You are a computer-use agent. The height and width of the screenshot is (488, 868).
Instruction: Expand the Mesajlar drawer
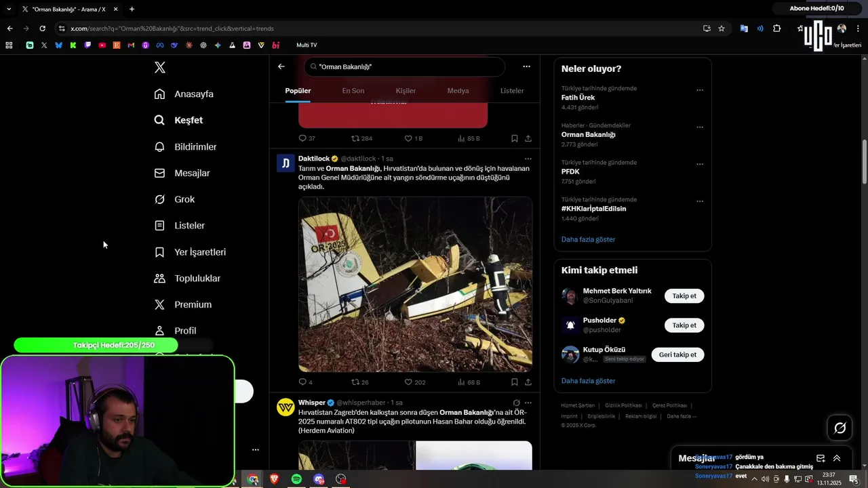pyautogui.click(x=837, y=458)
